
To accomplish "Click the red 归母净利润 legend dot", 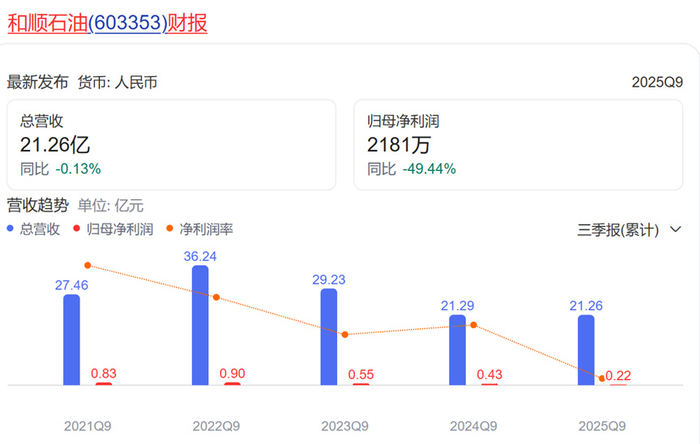I will (x=77, y=228).
